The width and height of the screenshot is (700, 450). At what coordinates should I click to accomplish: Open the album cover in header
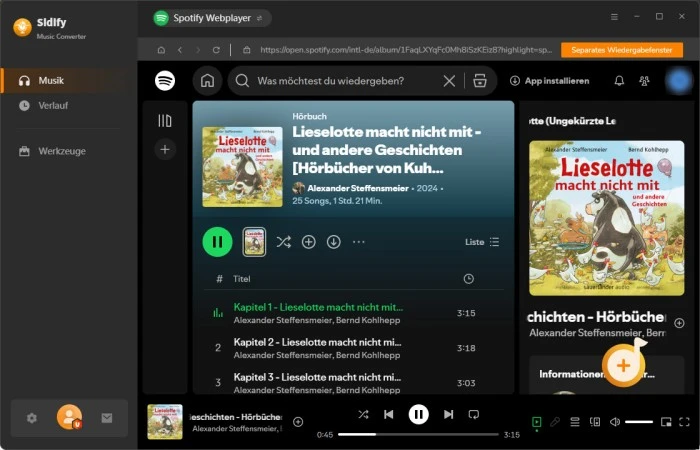[242, 167]
